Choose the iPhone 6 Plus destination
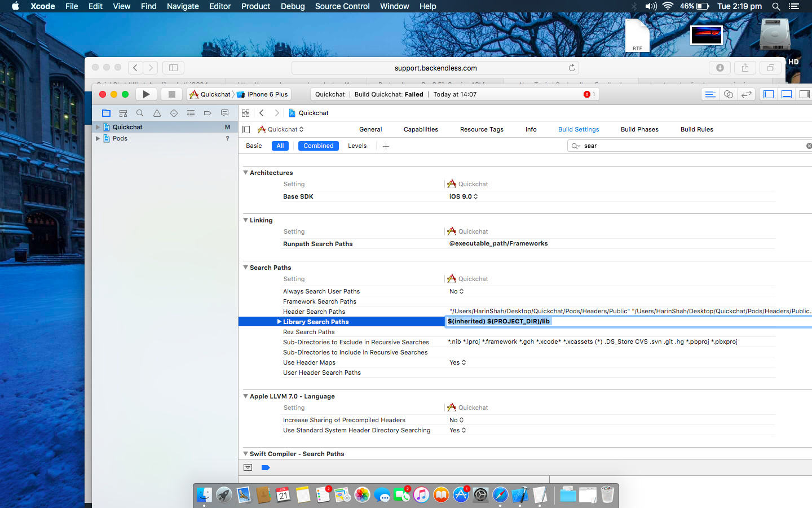Screen dimensions: 812x508 [x=263, y=94]
